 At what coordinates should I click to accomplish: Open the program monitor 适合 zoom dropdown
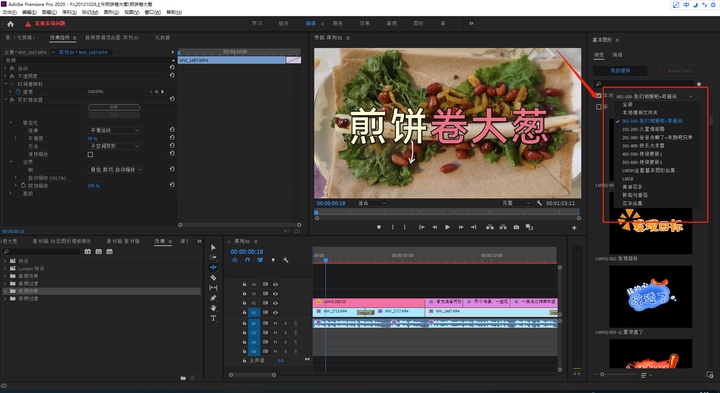click(372, 203)
